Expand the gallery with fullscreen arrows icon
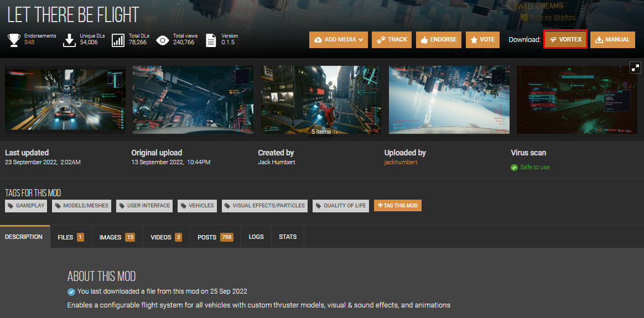 [x=635, y=68]
